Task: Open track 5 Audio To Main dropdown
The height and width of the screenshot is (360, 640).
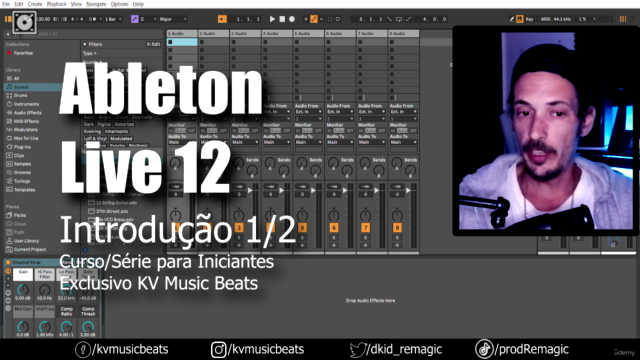Action: tap(308, 142)
